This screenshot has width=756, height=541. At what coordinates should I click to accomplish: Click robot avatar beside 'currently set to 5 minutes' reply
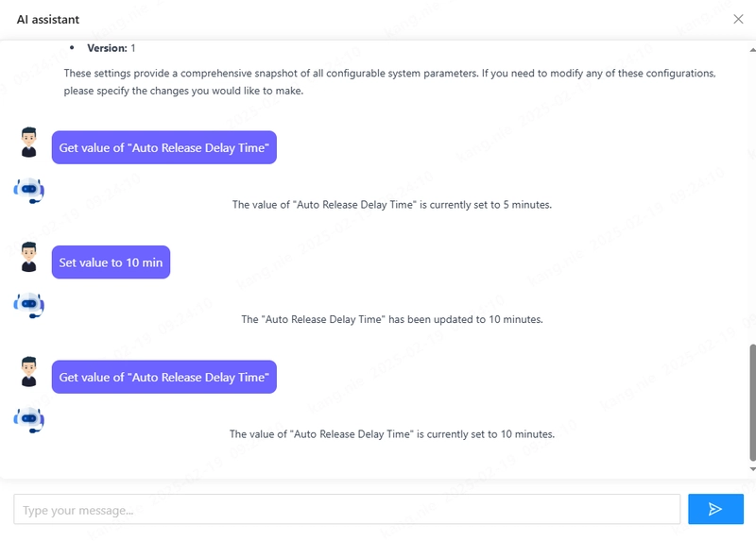[x=29, y=191]
